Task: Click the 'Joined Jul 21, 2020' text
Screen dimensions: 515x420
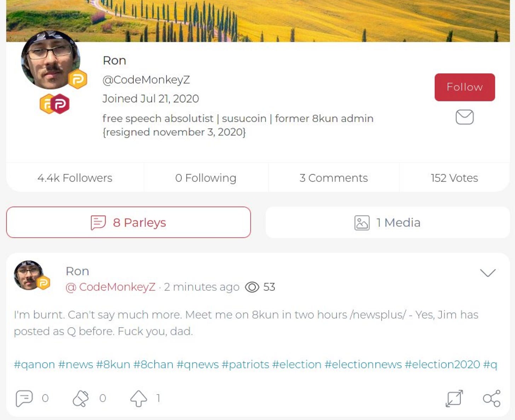Action: pos(151,98)
